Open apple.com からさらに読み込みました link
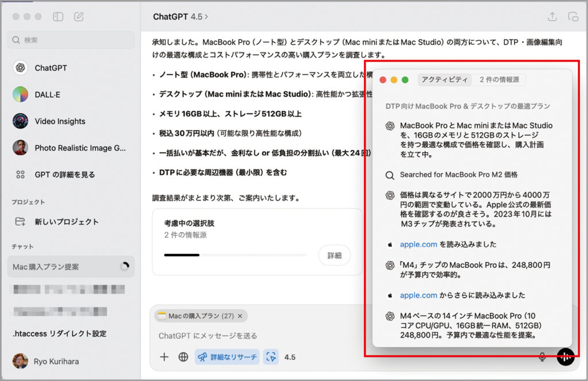 (x=419, y=295)
